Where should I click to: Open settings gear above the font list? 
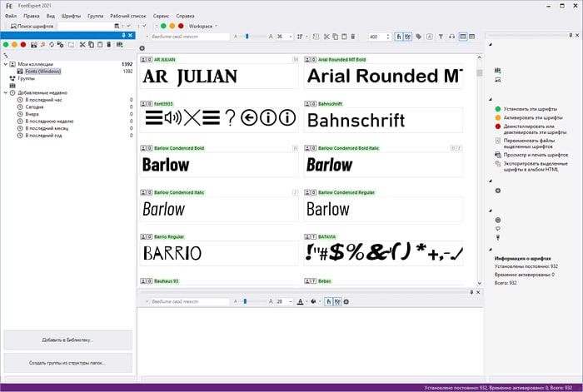pos(142,48)
